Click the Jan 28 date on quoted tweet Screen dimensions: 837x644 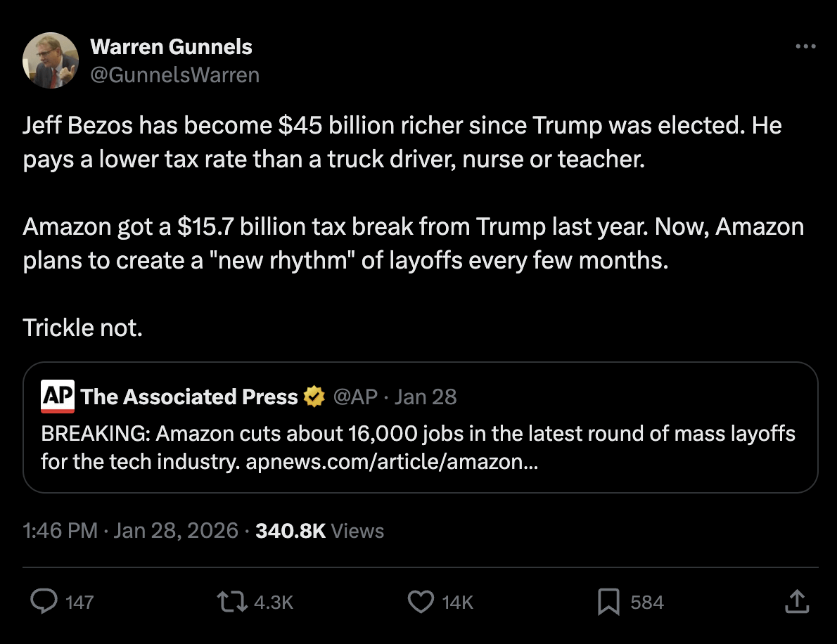click(x=426, y=397)
